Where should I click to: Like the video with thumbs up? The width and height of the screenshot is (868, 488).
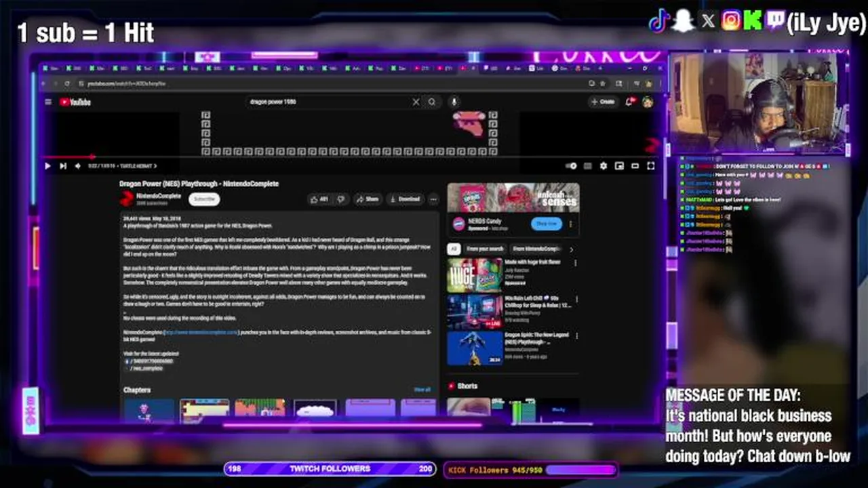319,199
